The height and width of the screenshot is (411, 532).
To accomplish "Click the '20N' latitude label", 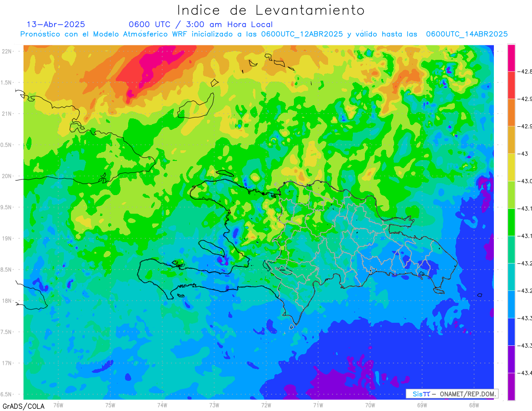I will click(x=8, y=176).
